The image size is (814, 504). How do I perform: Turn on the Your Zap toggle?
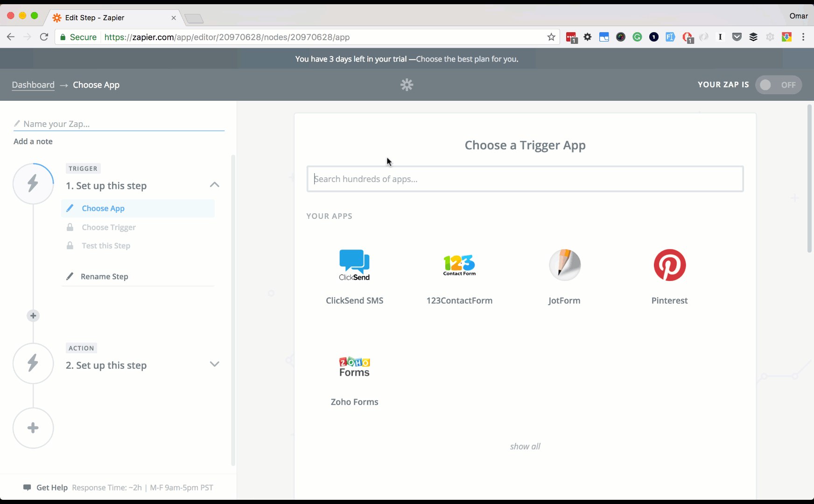coord(779,84)
